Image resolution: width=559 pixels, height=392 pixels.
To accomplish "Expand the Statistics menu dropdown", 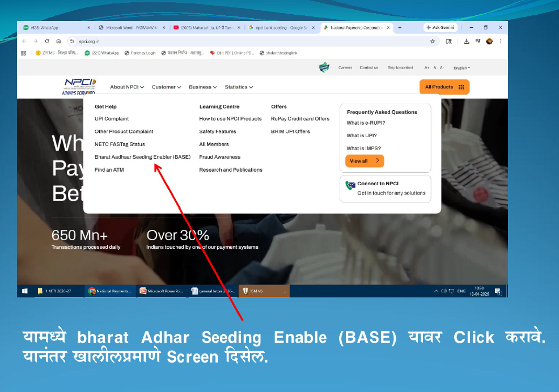I will pyautogui.click(x=239, y=87).
